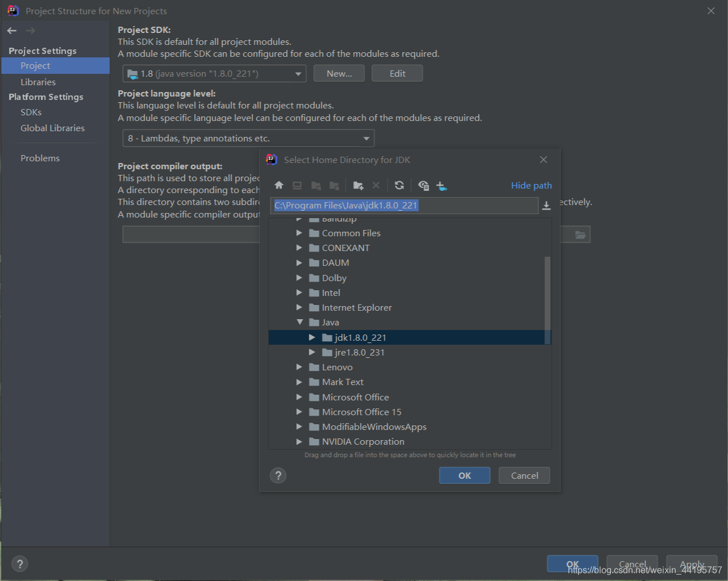Click OK in Project Structure window
This screenshot has width=728, height=581.
pos(572,564)
